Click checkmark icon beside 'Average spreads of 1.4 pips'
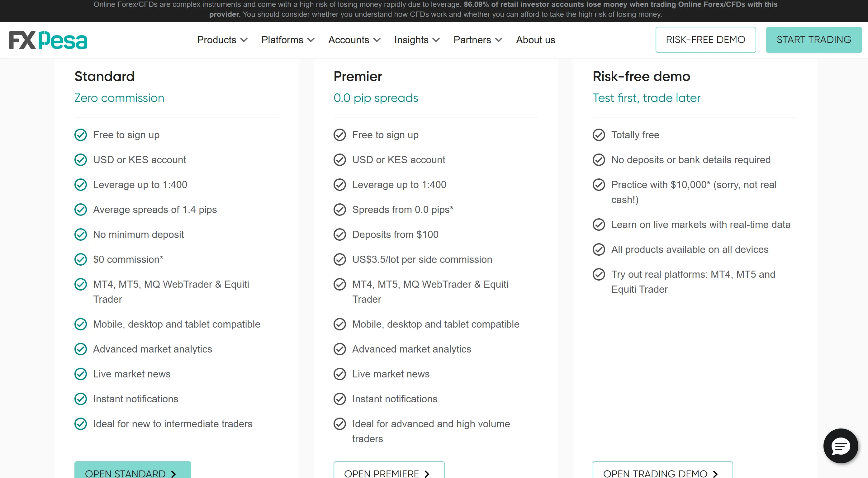Viewport: 868px width, 478px height. click(81, 210)
